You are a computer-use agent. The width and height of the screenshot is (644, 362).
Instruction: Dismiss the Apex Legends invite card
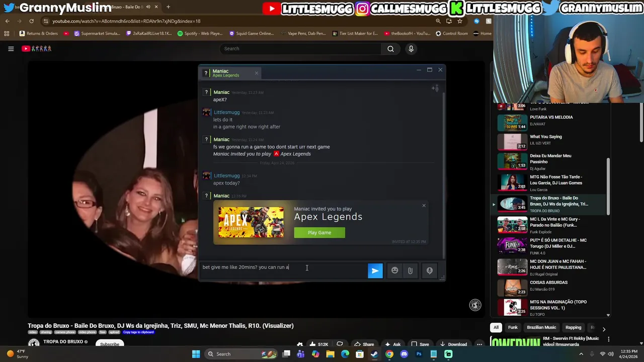tap(424, 205)
